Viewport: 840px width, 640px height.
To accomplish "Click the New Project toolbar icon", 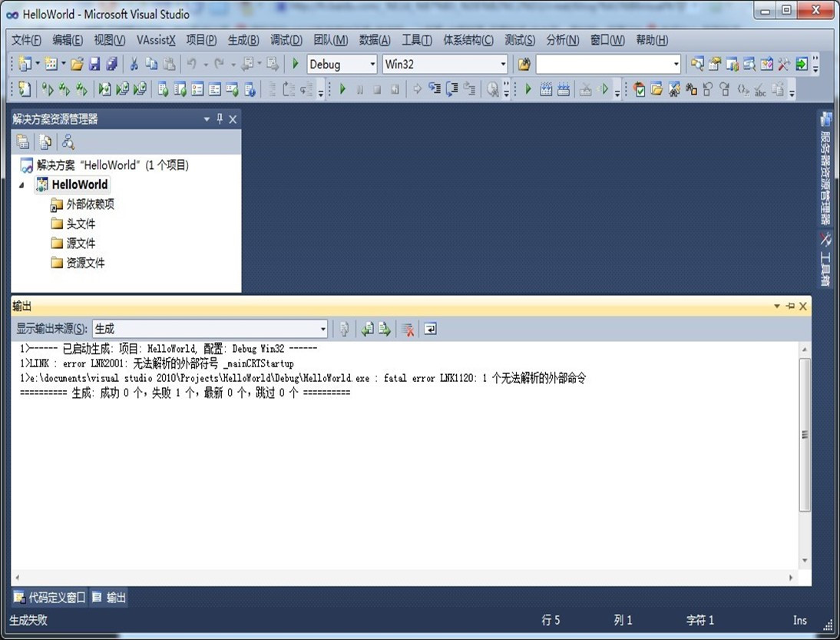I will pyautogui.click(x=25, y=64).
